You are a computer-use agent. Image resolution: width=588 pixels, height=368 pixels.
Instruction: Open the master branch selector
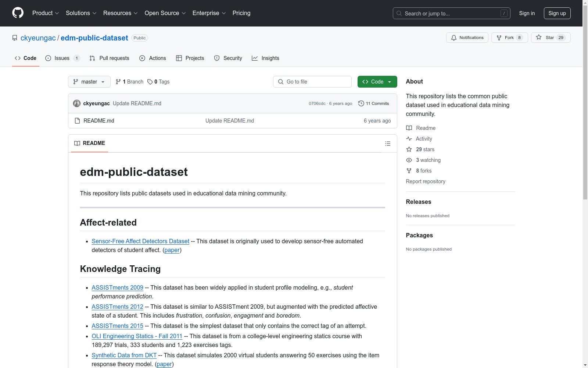point(89,82)
